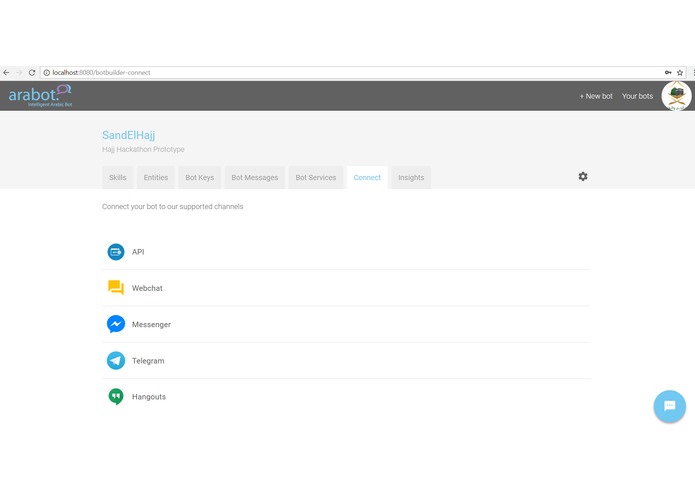This screenshot has height=494, width=695.
Task: Switch to the Entities tab
Action: click(156, 178)
